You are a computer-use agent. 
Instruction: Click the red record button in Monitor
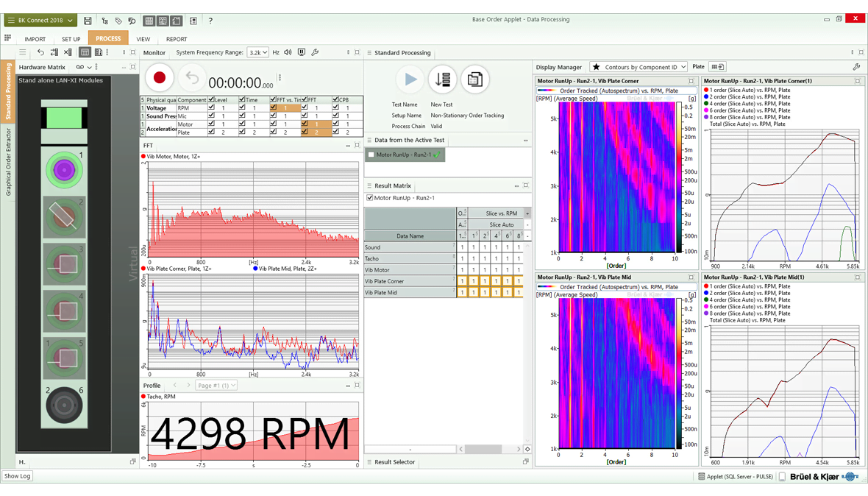pos(159,78)
